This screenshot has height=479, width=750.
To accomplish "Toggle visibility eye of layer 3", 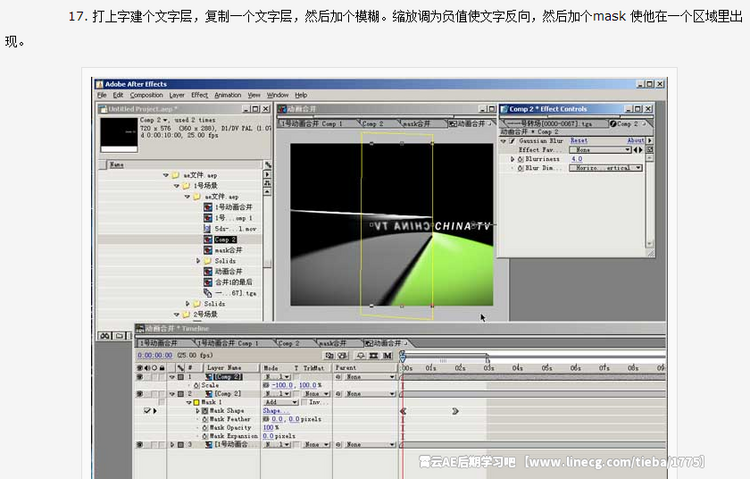I will (140, 445).
